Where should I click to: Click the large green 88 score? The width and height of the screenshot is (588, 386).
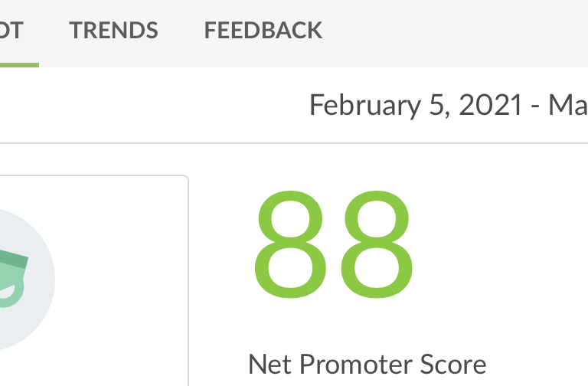(x=333, y=246)
